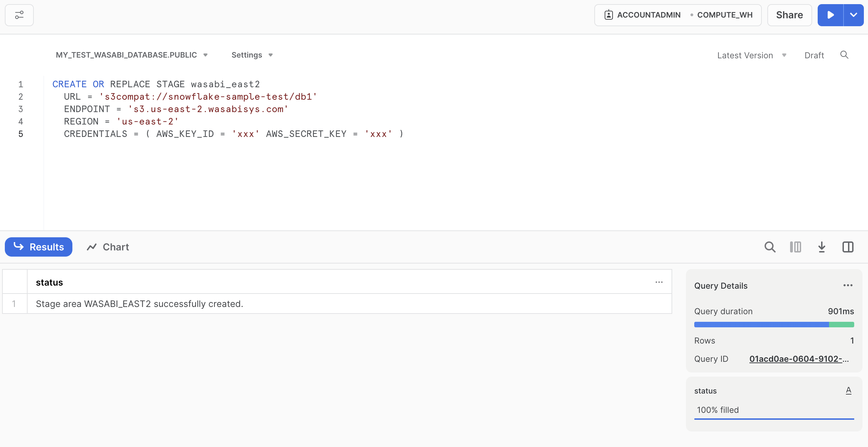Click the column display toggle icon
Image resolution: width=868 pixels, height=447 pixels.
[x=796, y=247]
